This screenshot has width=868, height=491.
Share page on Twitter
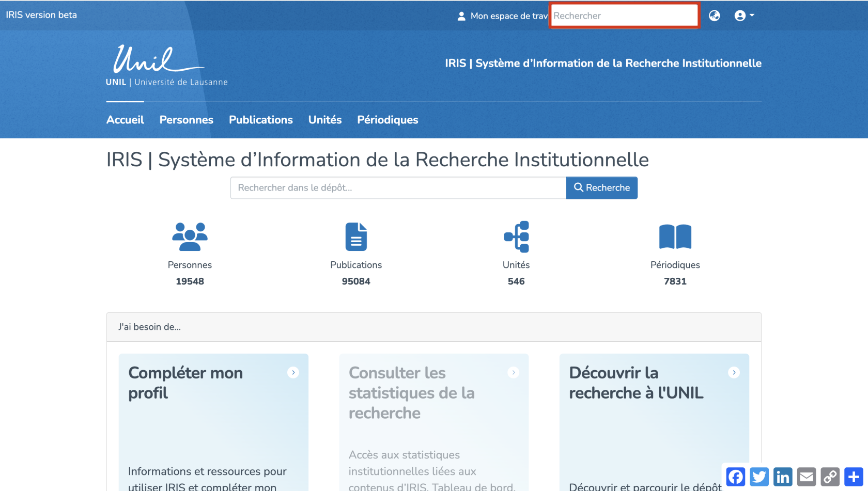coord(759,477)
